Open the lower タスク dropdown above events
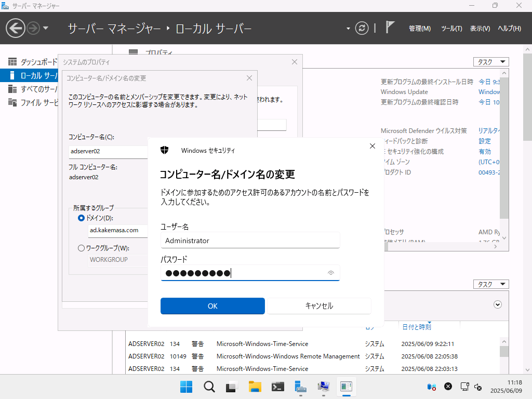The height and width of the screenshot is (399, 532). [491, 284]
